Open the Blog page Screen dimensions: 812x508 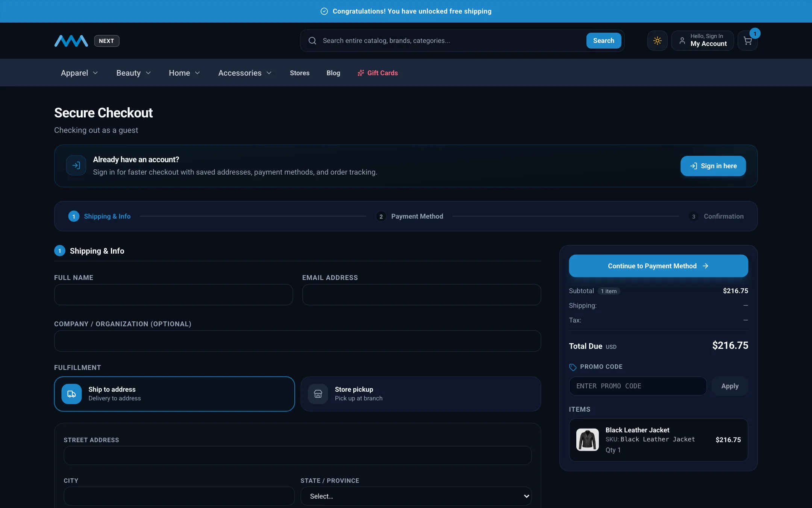333,73
